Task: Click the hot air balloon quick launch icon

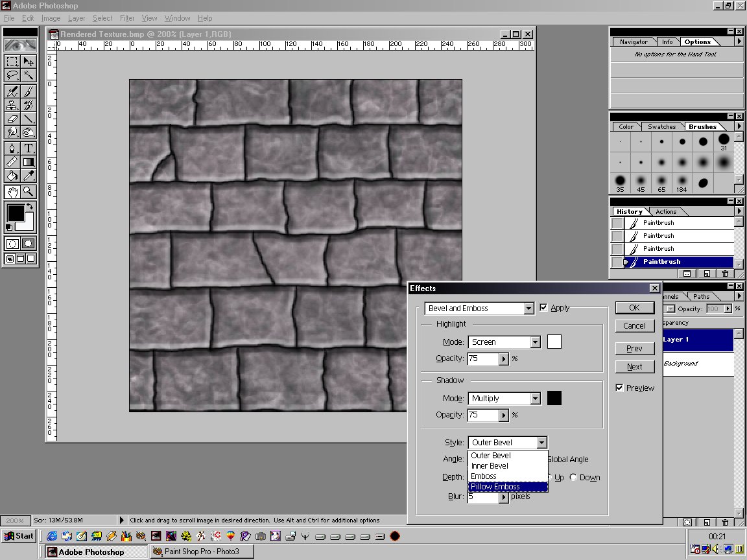Action: pyautogui.click(x=231, y=536)
